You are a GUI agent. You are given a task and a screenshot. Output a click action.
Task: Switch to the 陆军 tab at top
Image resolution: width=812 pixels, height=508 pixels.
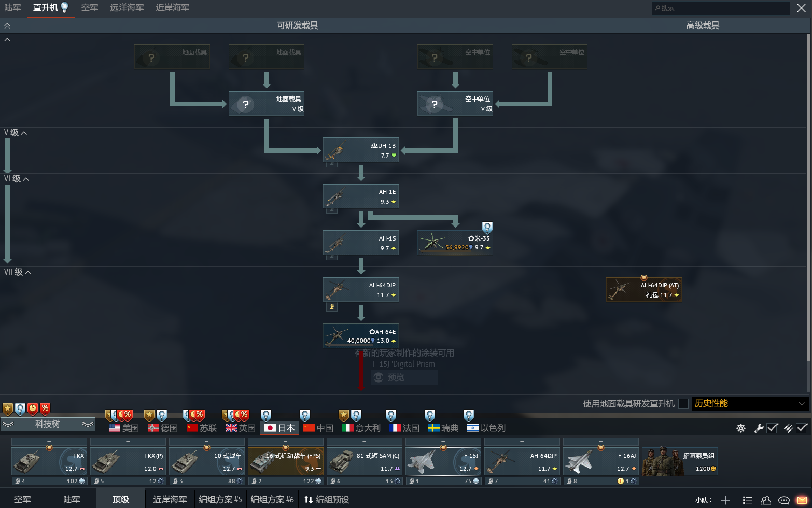click(12, 8)
